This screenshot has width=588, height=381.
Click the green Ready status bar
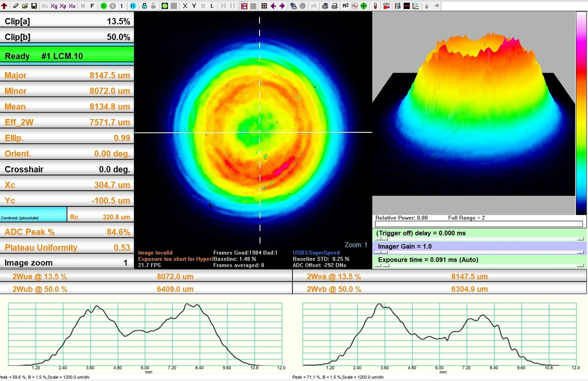click(67, 56)
